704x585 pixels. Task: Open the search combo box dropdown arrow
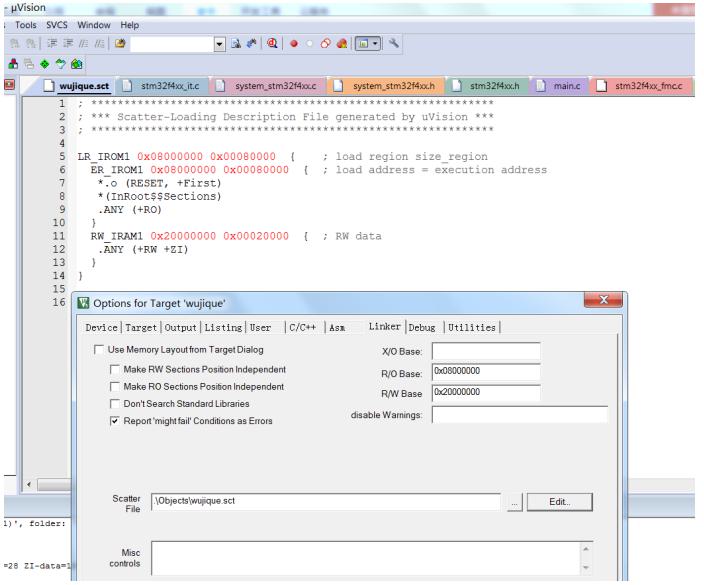[x=219, y=44]
